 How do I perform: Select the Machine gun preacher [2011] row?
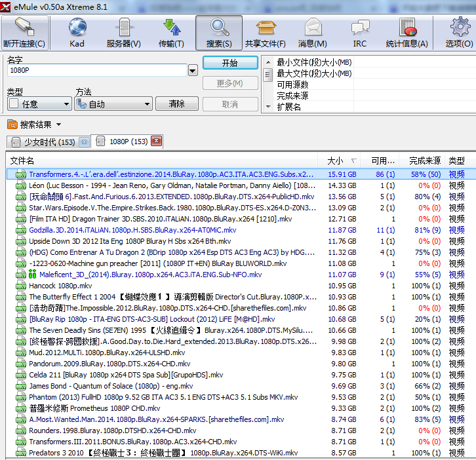point(241,263)
